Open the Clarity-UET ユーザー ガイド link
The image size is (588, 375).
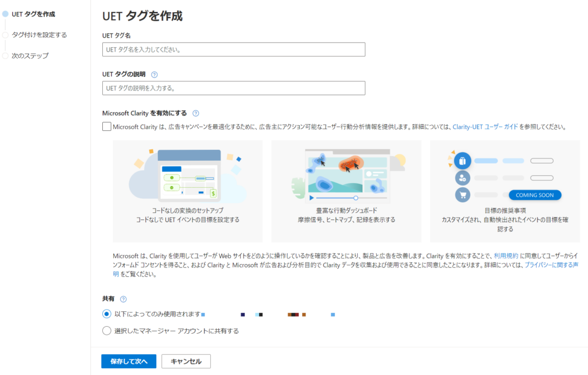[485, 127]
